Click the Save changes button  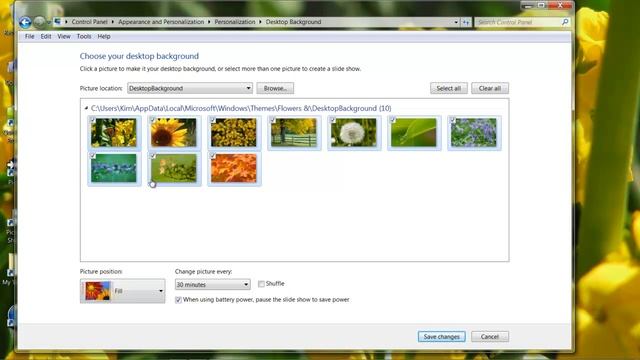coord(442,337)
